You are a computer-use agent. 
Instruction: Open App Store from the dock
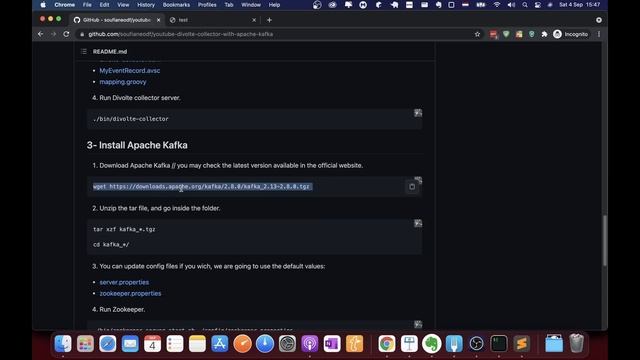point(220,344)
